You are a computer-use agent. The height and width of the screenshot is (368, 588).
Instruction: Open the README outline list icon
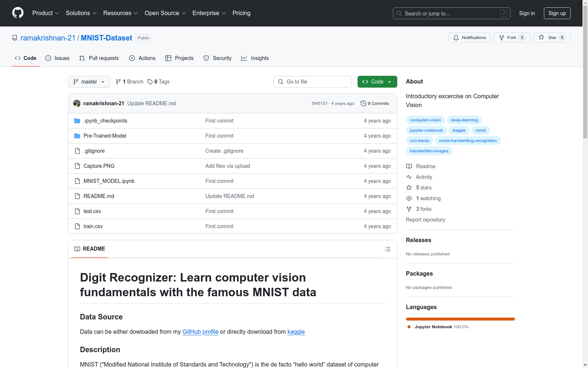(x=387, y=249)
